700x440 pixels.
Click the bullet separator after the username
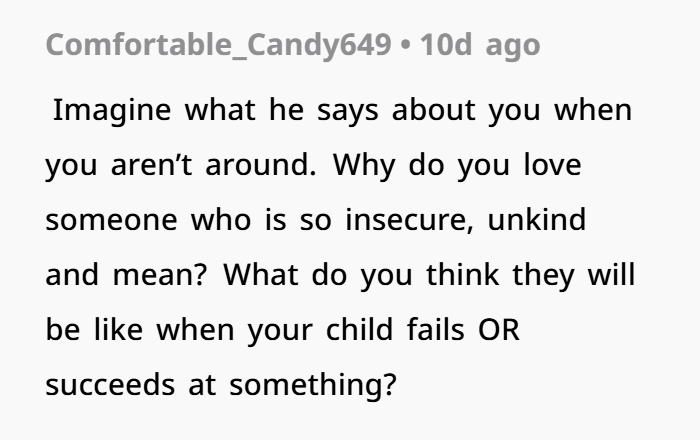[408, 46]
